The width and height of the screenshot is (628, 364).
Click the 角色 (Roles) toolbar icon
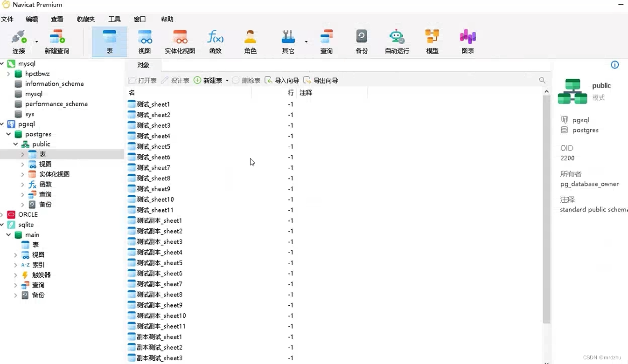coord(250,41)
